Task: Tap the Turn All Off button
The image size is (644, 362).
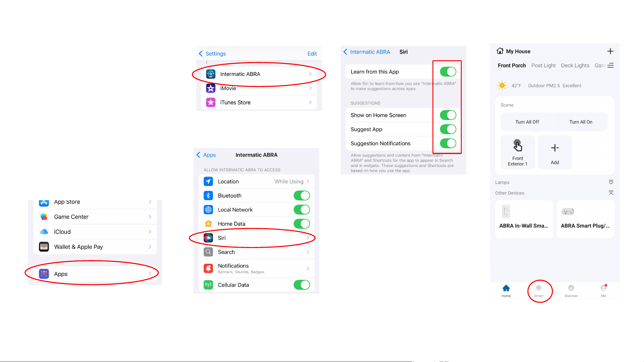Action: point(527,122)
